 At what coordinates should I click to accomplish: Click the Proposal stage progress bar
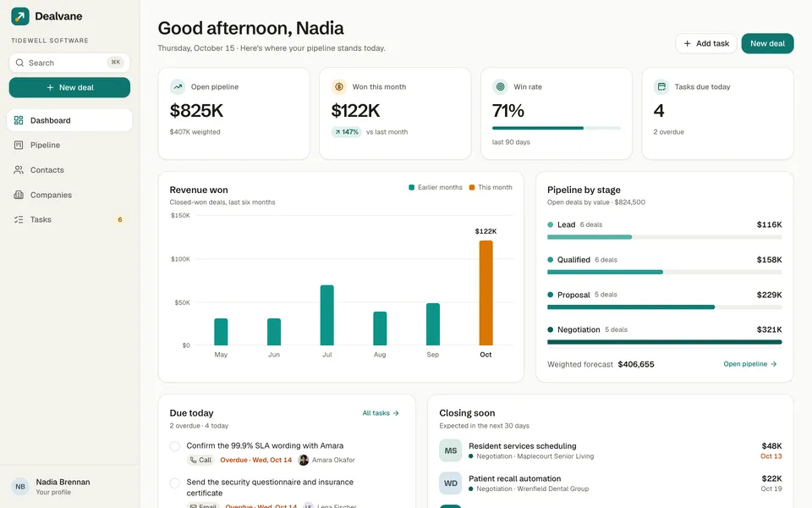[665, 307]
